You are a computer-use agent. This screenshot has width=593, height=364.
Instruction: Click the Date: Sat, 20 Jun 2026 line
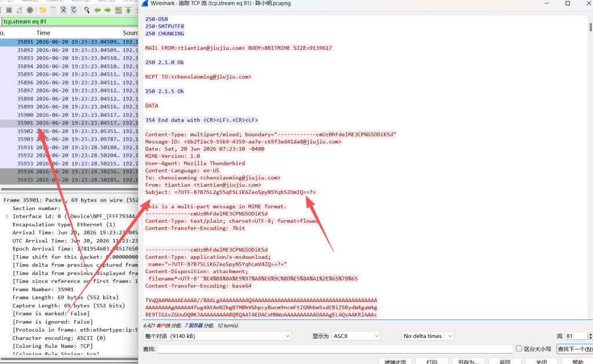pos(205,149)
